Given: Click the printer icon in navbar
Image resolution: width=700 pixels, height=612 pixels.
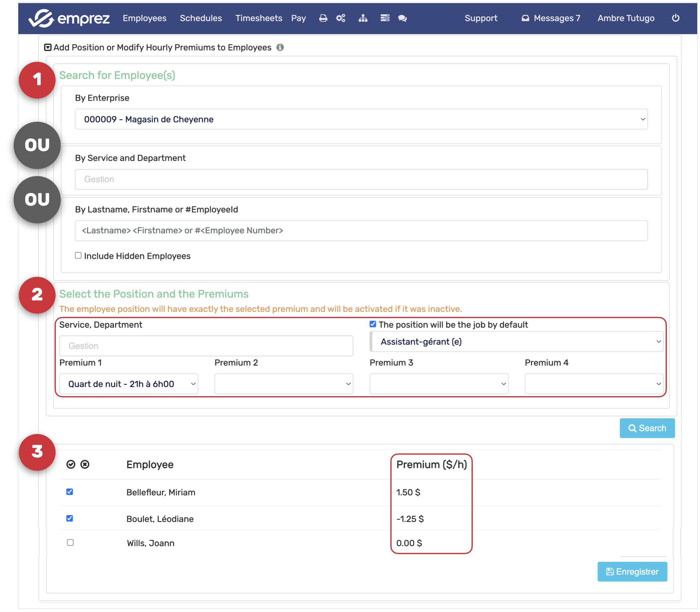Looking at the screenshot, I should pos(323,18).
